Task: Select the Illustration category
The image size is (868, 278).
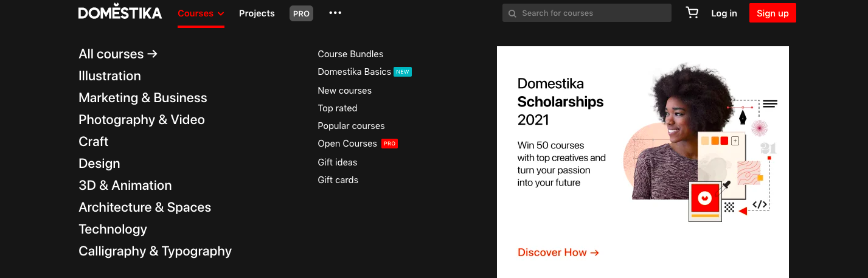Action: (x=109, y=76)
